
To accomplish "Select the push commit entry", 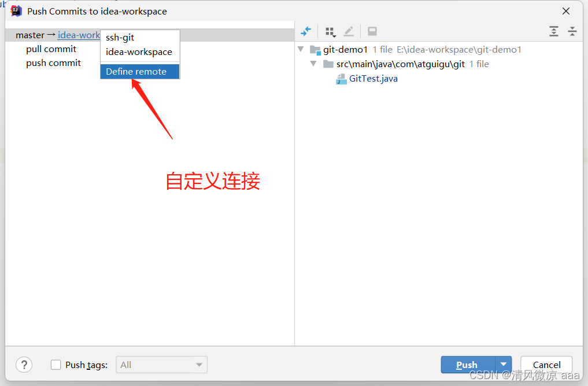I will coord(54,63).
